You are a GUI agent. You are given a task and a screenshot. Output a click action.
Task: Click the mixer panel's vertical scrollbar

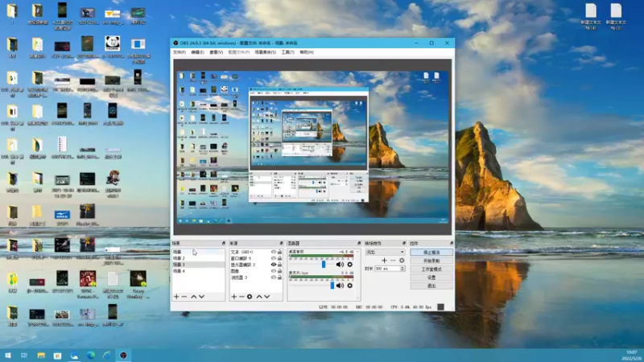357,274
